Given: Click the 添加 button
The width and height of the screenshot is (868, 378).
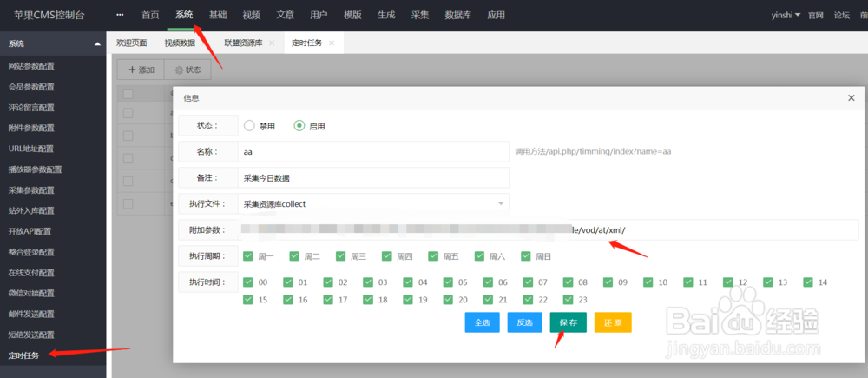Looking at the screenshot, I should click(x=141, y=70).
